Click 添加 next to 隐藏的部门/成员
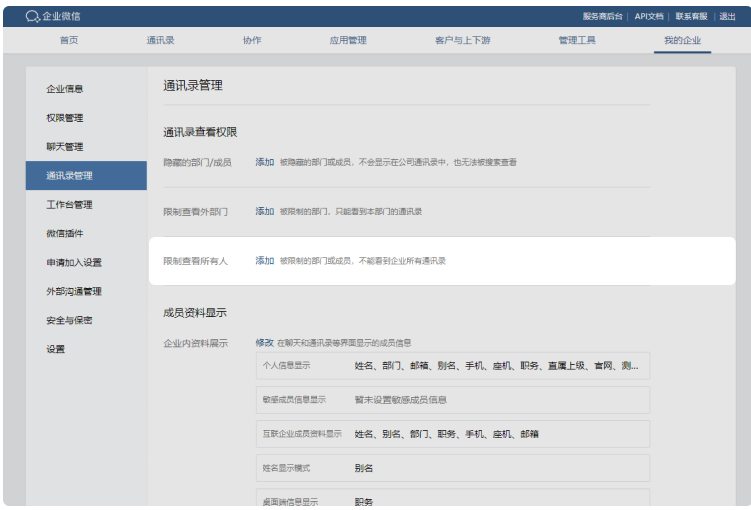This screenshot has height=510, width=751. (264, 162)
